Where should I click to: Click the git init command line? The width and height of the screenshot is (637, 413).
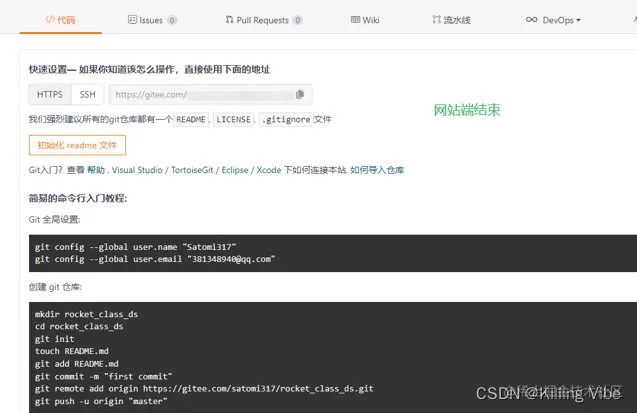[54, 339]
